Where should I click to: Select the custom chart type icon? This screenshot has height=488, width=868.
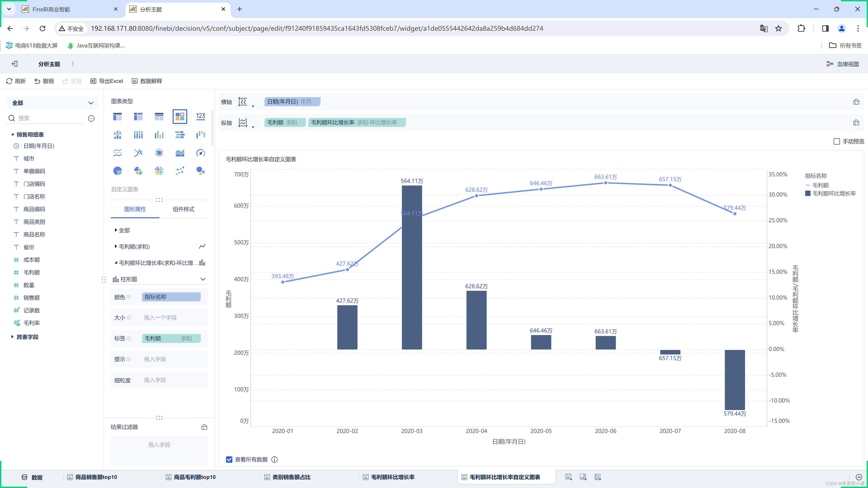point(180,117)
